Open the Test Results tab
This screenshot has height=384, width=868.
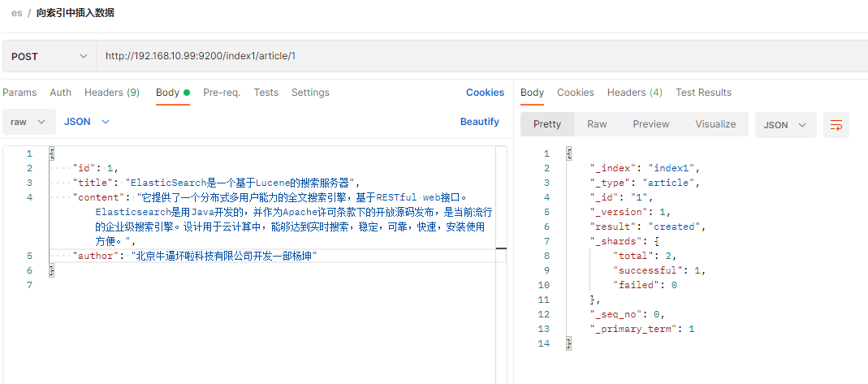(x=703, y=93)
